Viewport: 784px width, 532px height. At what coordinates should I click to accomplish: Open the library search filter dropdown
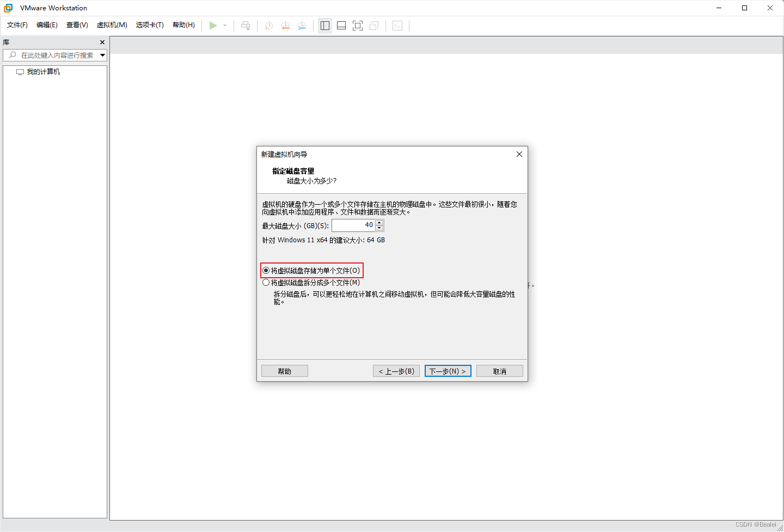click(102, 55)
